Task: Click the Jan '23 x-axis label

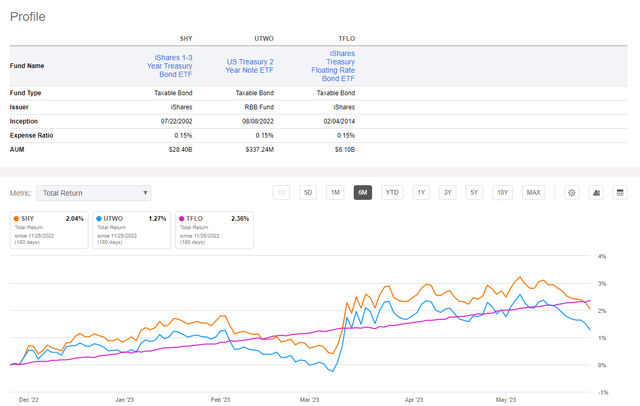Action: coord(124,399)
